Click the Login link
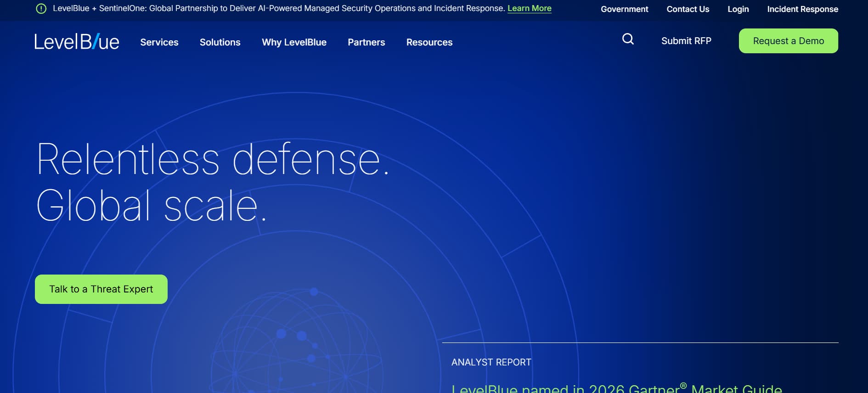Viewport: 868px width, 393px height. tap(738, 9)
